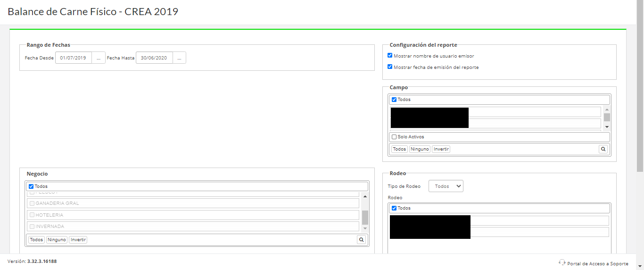Check the INVERNADA checkbox
Screen dimensions: 644x270
[32, 227]
